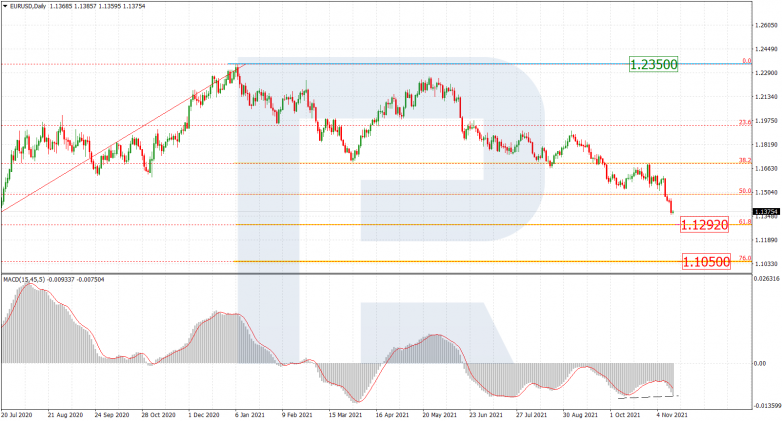
Task: Click price axis value 1.21340
Action: coord(767,97)
